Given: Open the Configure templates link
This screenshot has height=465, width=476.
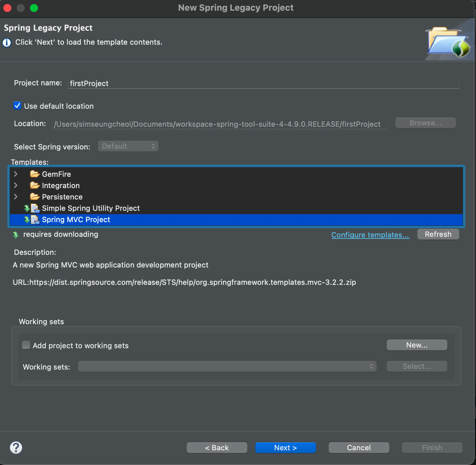Looking at the screenshot, I should click(x=370, y=235).
